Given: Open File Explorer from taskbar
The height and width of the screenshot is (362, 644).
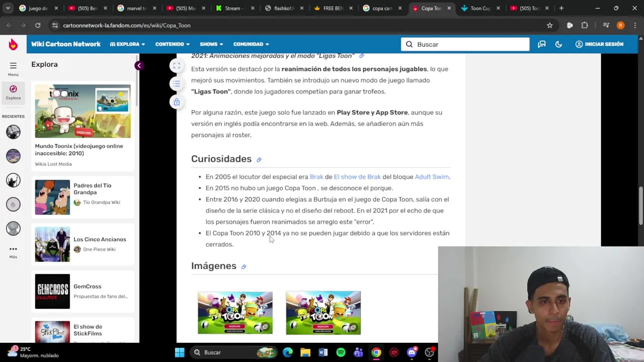Looking at the screenshot, I should click(305, 352).
